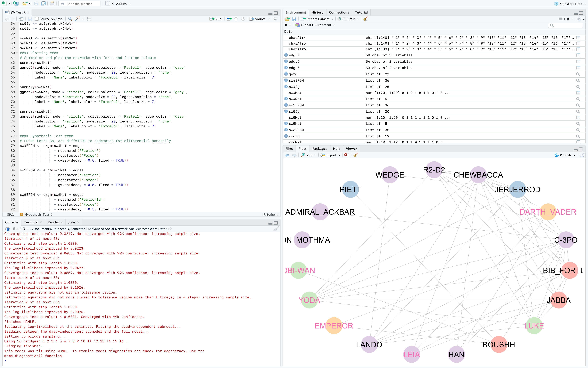Image resolution: width=588 pixels, height=368 pixels.
Task: Open the Hypothesis Test section navigator
Action: pos(36,214)
